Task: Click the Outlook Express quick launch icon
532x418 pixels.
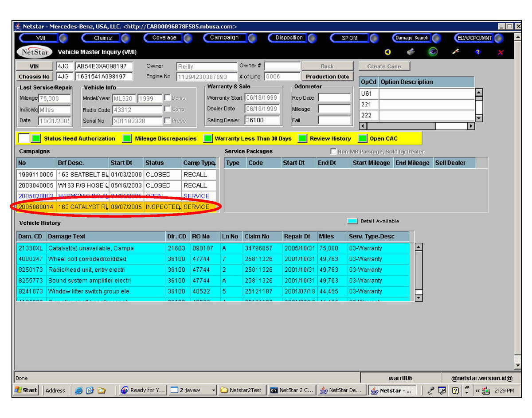Action: click(90, 391)
